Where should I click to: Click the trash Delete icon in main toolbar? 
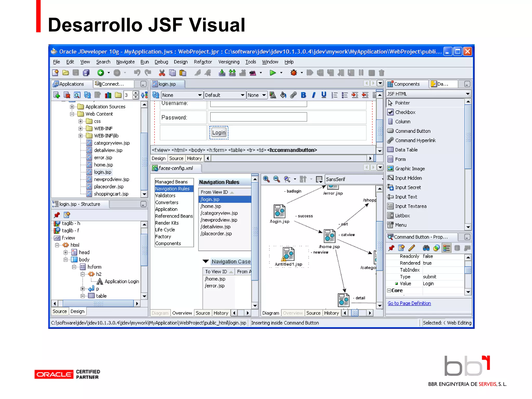(x=381, y=73)
